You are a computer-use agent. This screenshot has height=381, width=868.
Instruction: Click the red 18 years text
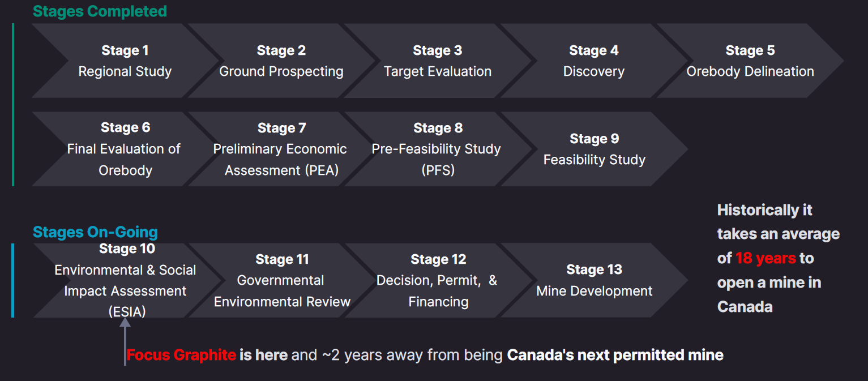(x=766, y=259)
